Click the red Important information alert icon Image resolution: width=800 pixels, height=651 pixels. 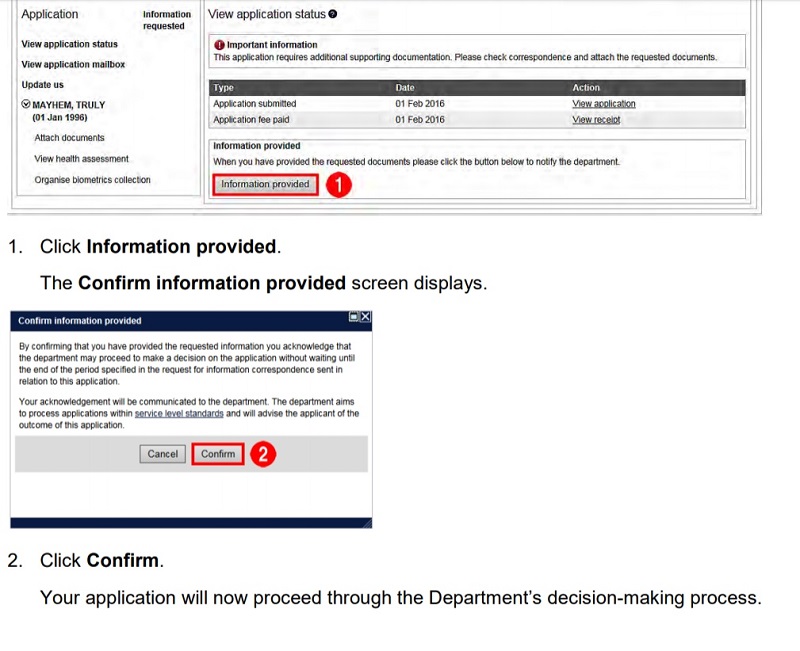219,45
